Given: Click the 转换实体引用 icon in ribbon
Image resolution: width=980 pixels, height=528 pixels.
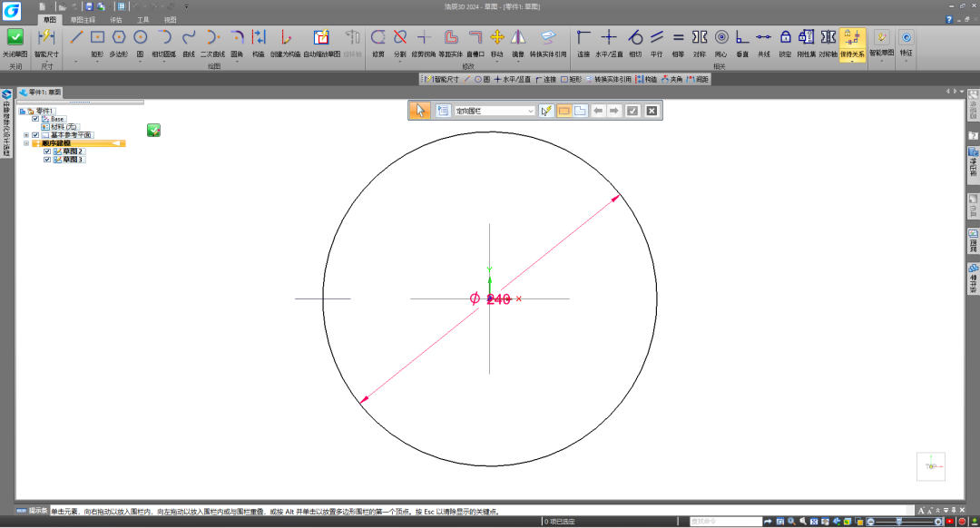Looking at the screenshot, I should (x=547, y=37).
